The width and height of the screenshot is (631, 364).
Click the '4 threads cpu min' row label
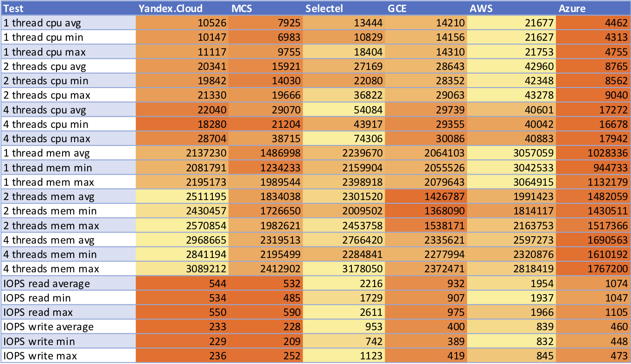coord(68,124)
